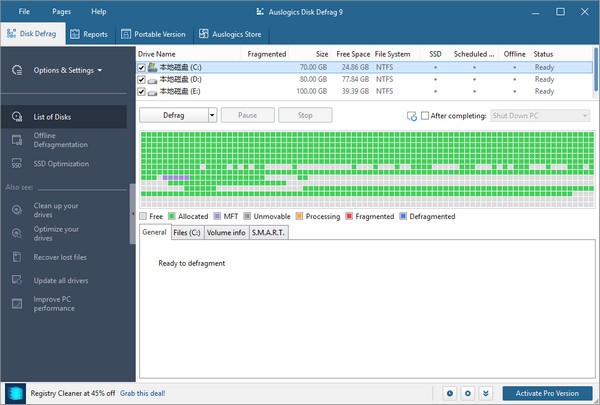600x405 pixels.
Task: Click the Improve PC performance icon
Action: tap(17, 304)
